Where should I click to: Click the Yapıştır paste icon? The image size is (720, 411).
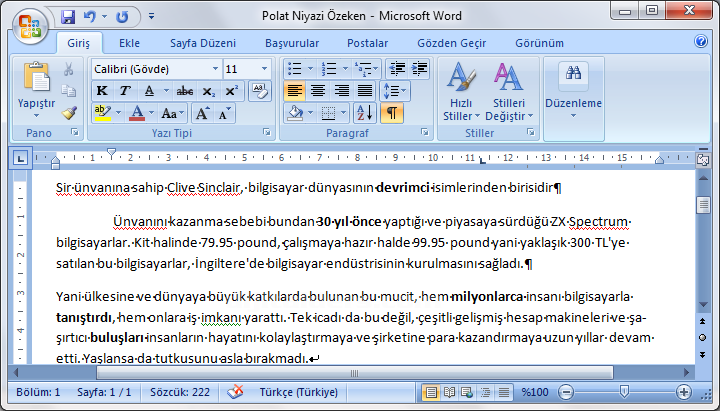point(36,76)
